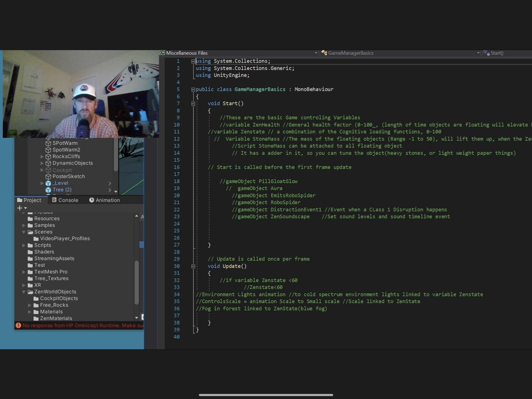
Task: Expand the Free_Rocks folder
Action: pyautogui.click(x=30, y=305)
